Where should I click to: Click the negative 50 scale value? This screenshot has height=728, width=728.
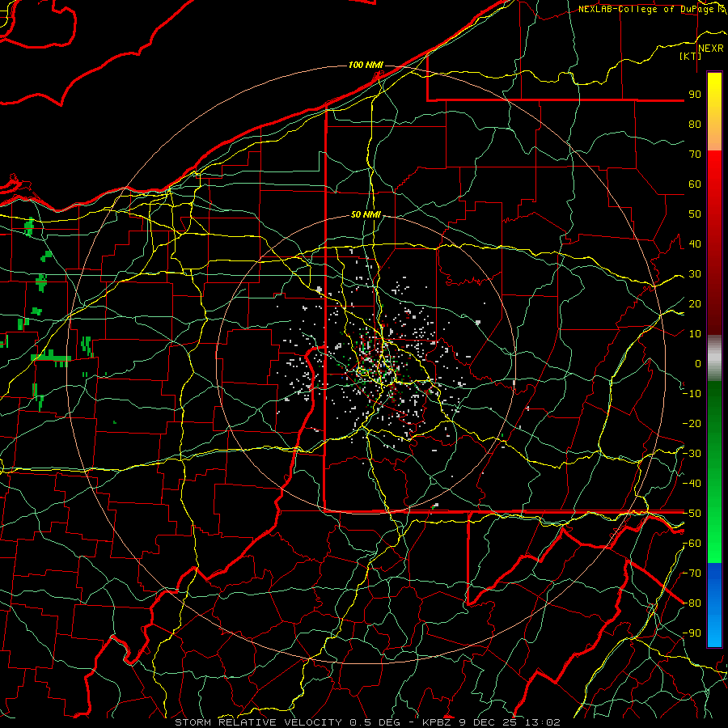click(x=692, y=514)
